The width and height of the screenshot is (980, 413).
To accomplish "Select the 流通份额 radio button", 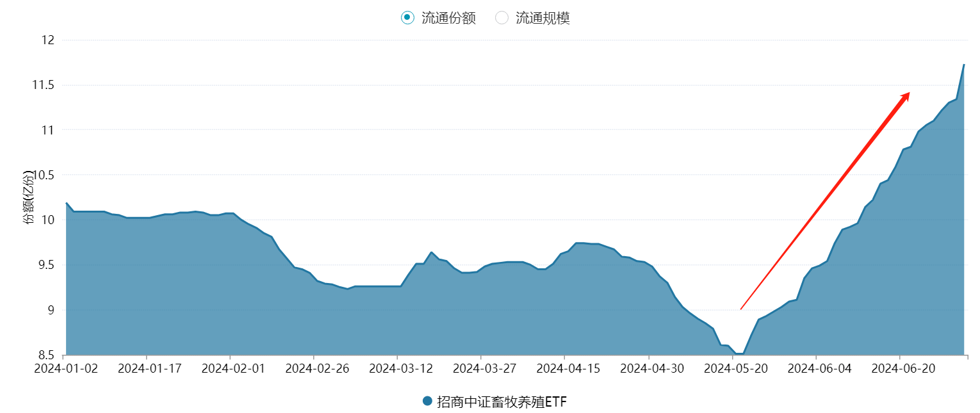I will pyautogui.click(x=407, y=18).
